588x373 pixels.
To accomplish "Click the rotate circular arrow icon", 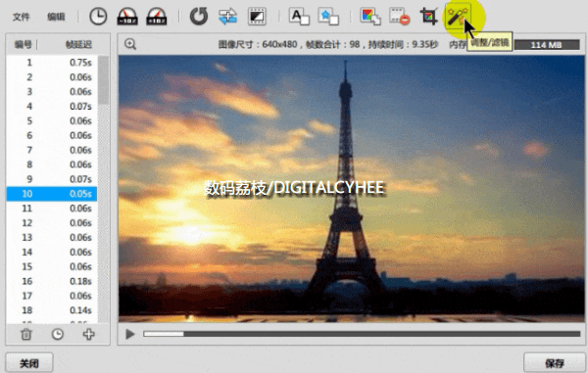I will [x=199, y=17].
